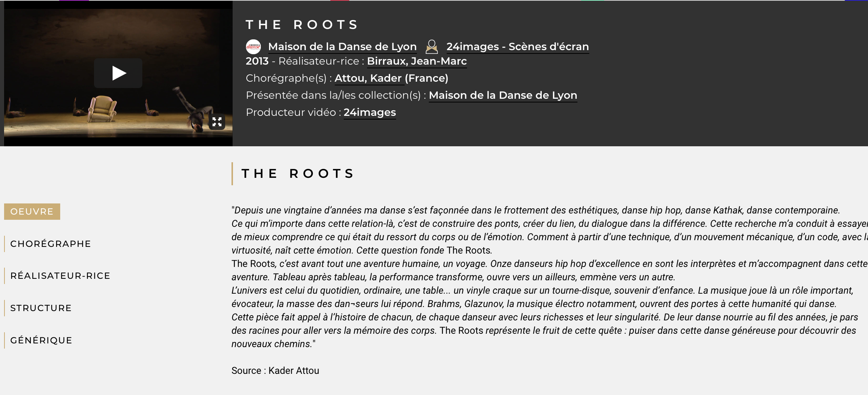Open the 24images - Scènes d'écran link

[518, 47]
